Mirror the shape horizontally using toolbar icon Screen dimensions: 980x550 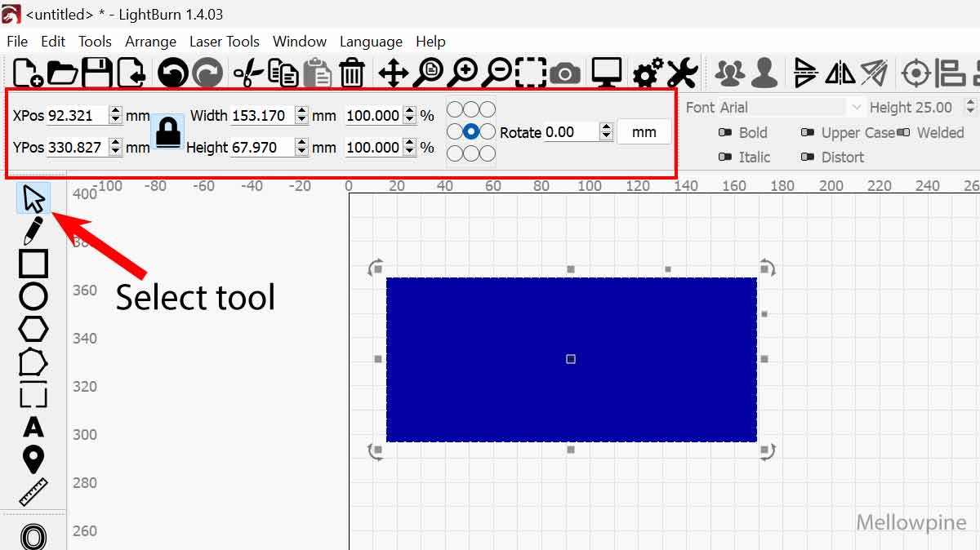[841, 72]
